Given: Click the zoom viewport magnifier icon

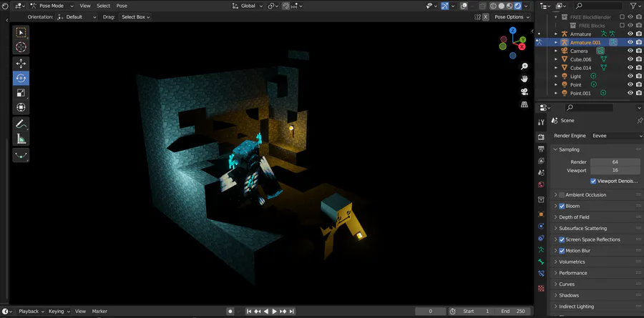Looking at the screenshot, I should [x=525, y=66].
